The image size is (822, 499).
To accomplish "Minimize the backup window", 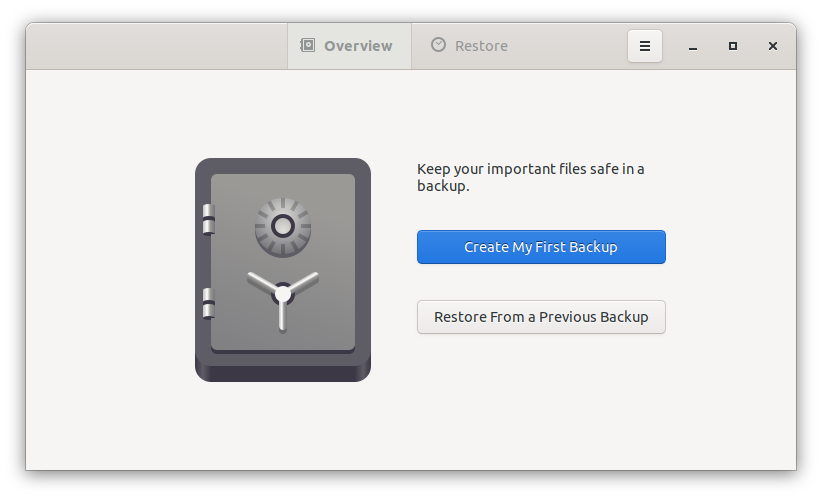I will [693, 46].
